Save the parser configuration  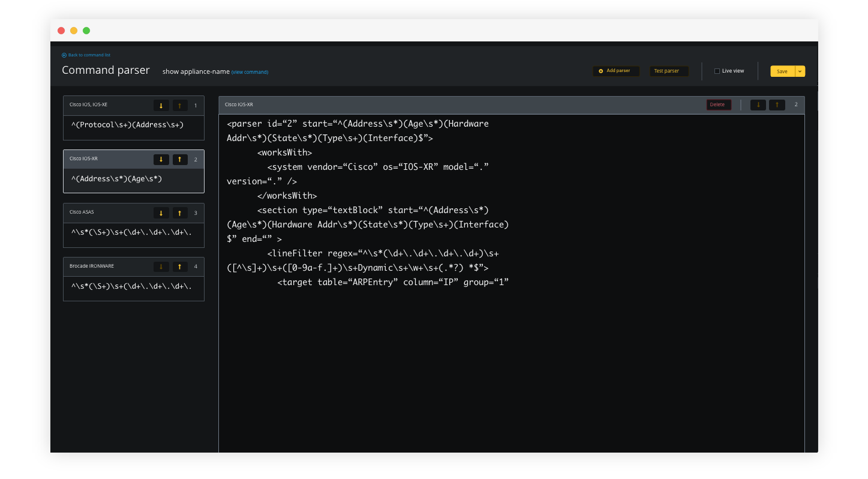(x=782, y=71)
